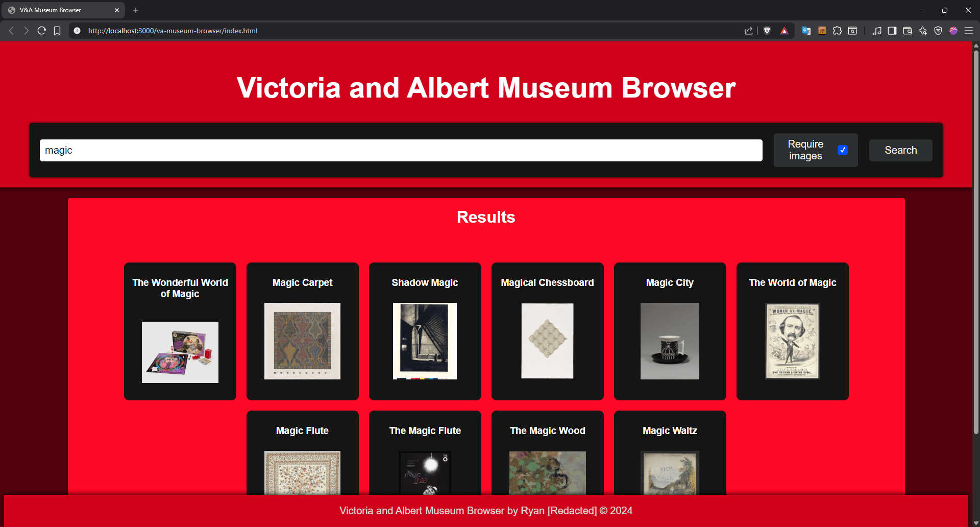Toggle the browser sidebar panel
The width and height of the screenshot is (980, 527).
tap(892, 31)
